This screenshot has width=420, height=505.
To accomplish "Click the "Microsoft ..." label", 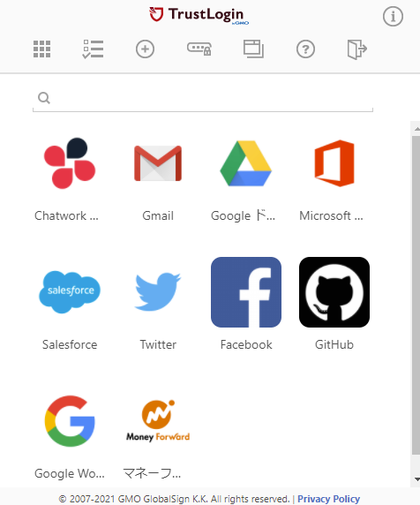I will [331, 215].
